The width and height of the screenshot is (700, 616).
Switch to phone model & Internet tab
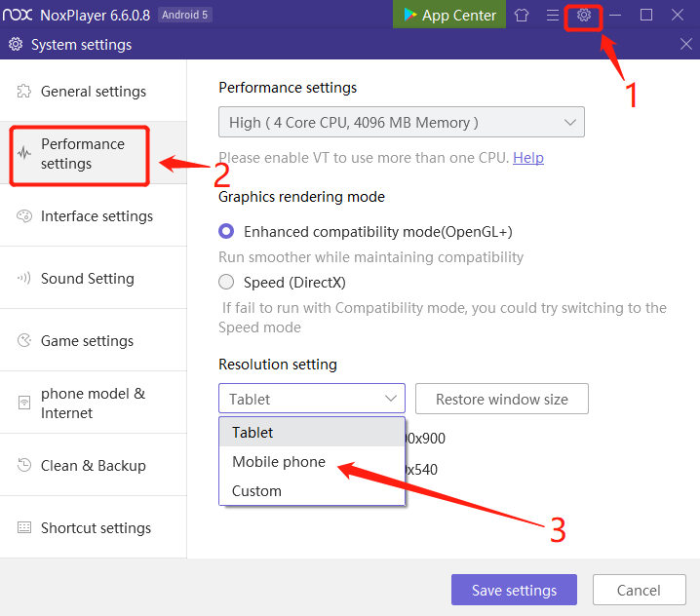94,404
